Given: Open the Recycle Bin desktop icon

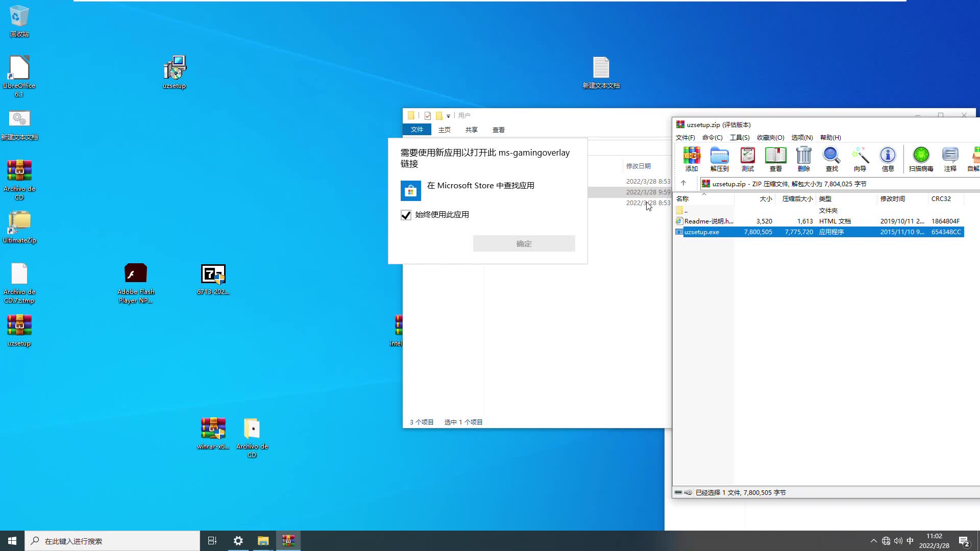Looking at the screenshot, I should (x=19, y=21).
